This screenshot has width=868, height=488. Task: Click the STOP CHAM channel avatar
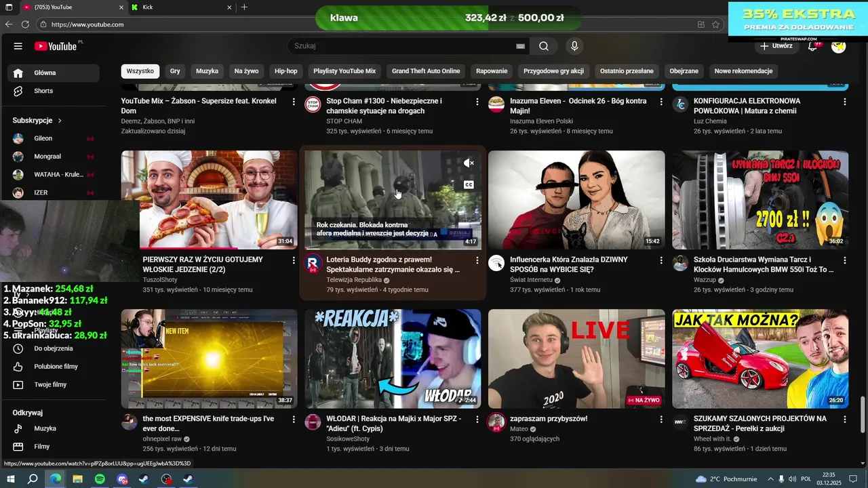coord(313,105)
